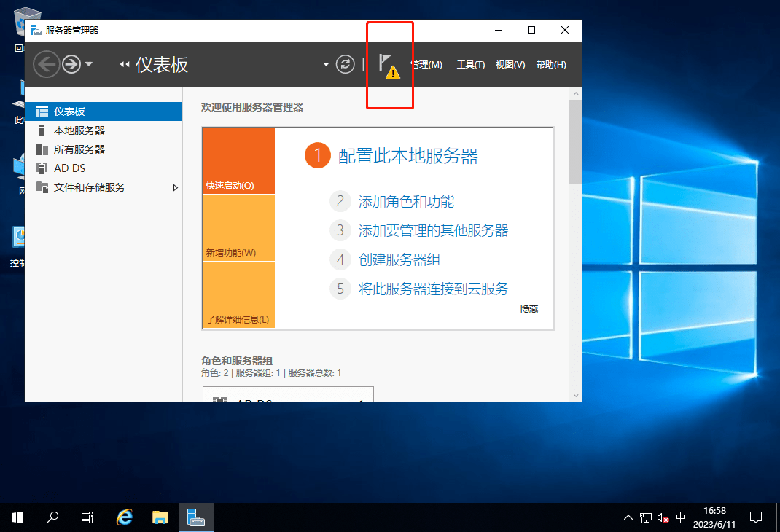Open the navigation history dropdown arrow
This screenshot has width=780, height=532.
click(89, 64)
